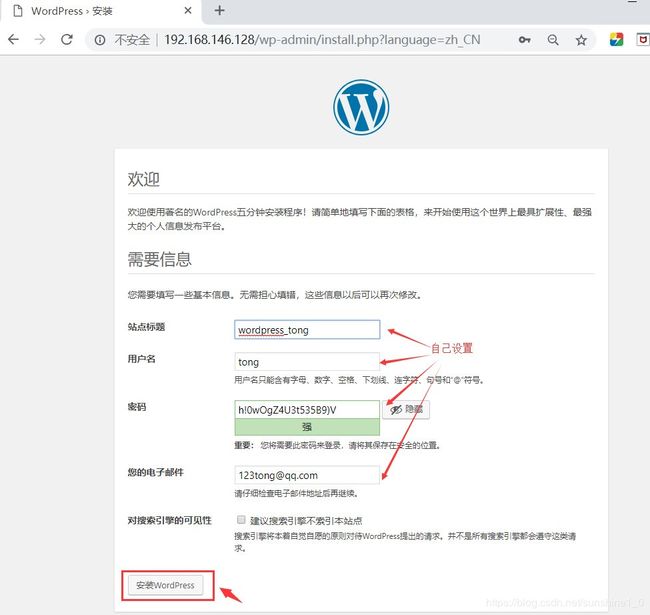
Task: Click the 密码 password field
Action: tap(307, 409)
